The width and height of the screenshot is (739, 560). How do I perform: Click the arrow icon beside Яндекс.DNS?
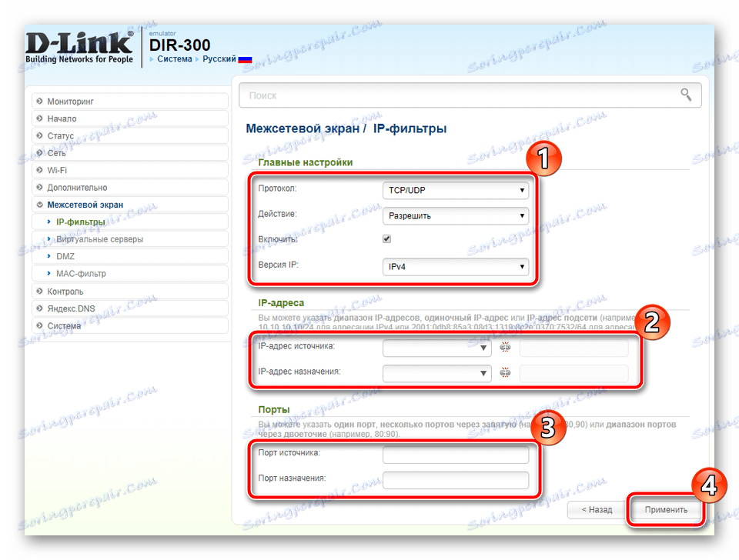click(39, 308)
